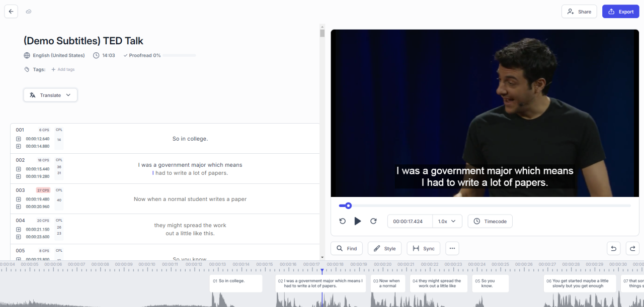Redo the last edit

pos(632,248)
